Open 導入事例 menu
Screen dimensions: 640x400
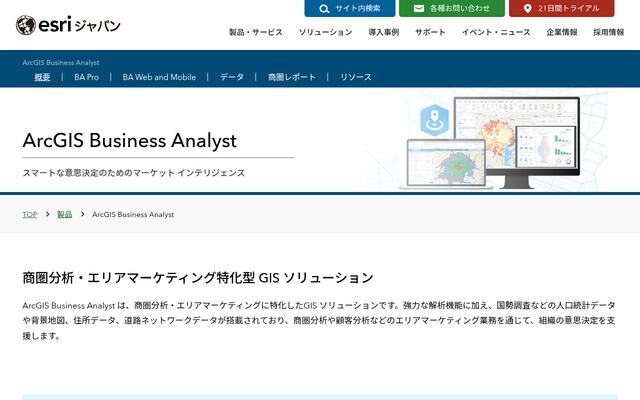tap(384, 32)
